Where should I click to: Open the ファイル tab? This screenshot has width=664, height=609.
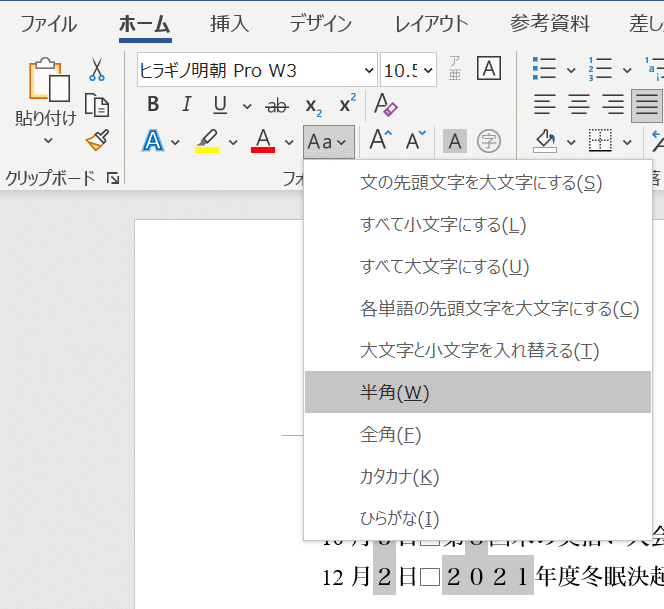(49, 24)
